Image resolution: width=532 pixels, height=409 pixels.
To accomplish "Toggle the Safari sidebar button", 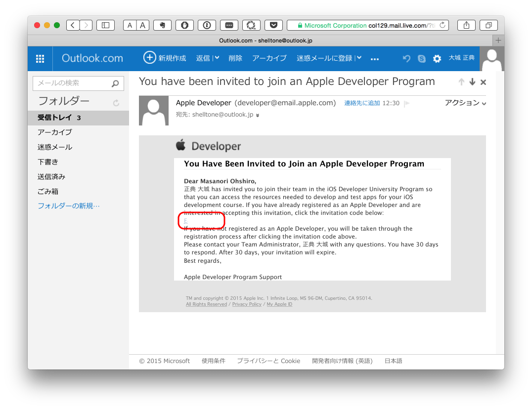I will pyautogui.click(x=105, y=25).
